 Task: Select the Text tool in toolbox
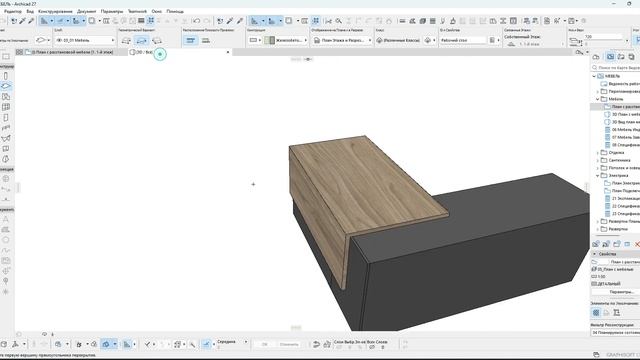[x=6, y=219]
